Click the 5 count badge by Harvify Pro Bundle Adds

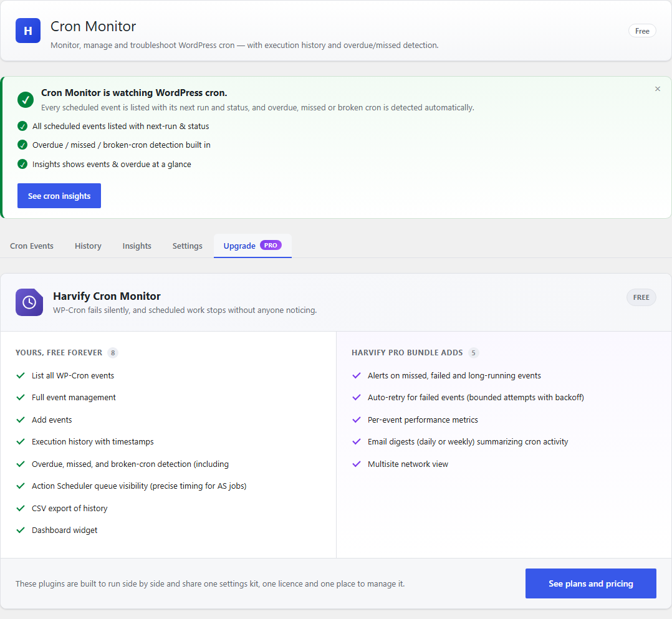point(473,353)
